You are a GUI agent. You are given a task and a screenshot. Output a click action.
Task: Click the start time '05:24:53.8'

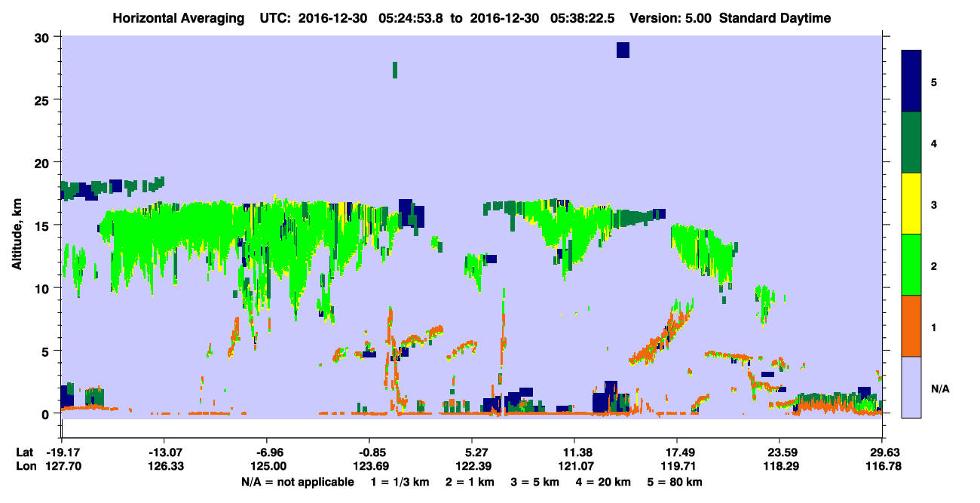point(411,18)
